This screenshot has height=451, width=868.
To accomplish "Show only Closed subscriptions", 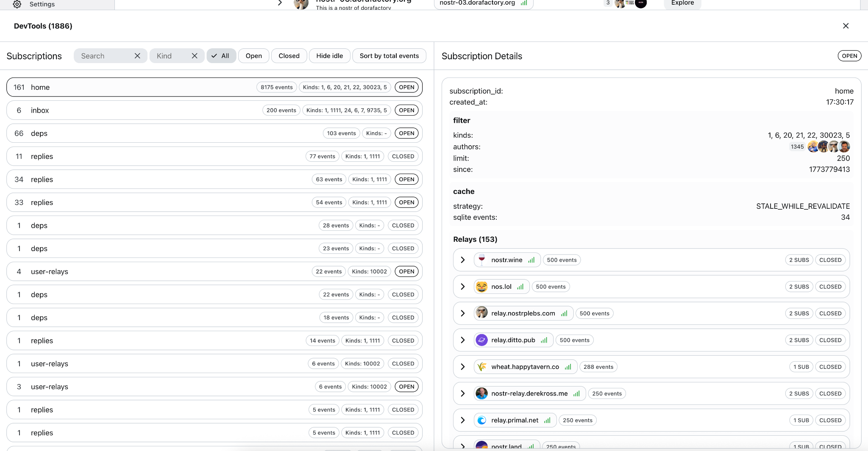I will point(289,56).
